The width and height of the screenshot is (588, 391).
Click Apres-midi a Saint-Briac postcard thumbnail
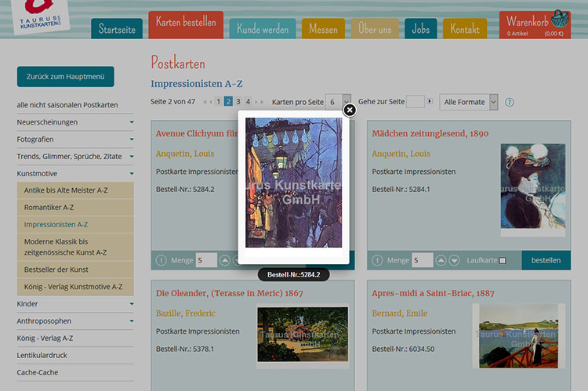coord(519,335)
